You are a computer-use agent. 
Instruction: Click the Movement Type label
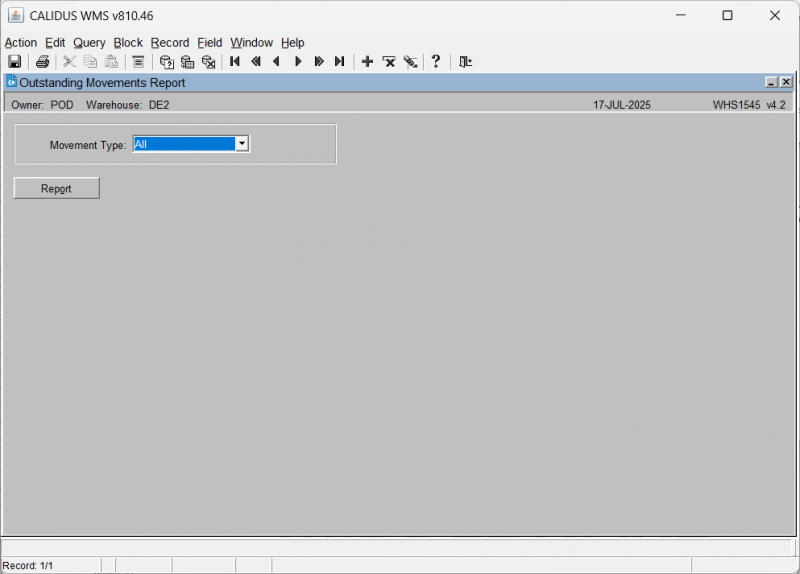(88, 145)
